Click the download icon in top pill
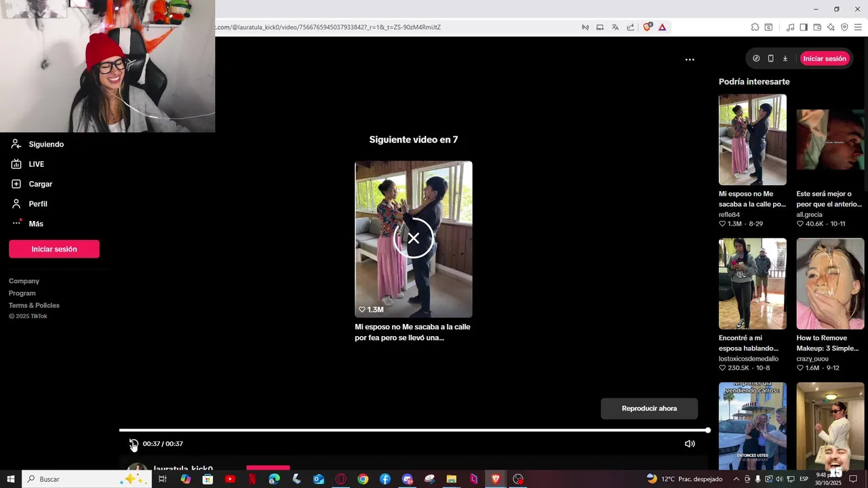 click(785, 58)
